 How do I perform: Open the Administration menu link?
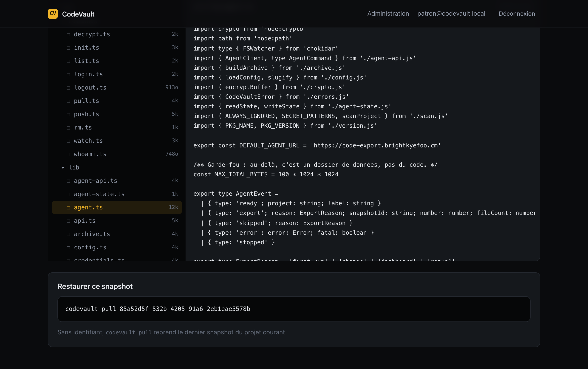click(388, 14)
